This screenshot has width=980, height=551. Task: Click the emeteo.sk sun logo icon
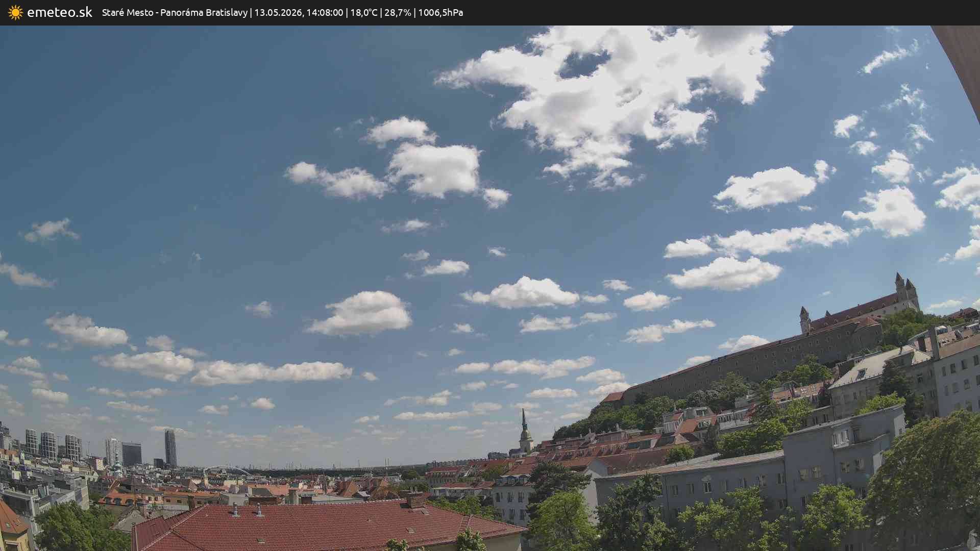[15, 12]
